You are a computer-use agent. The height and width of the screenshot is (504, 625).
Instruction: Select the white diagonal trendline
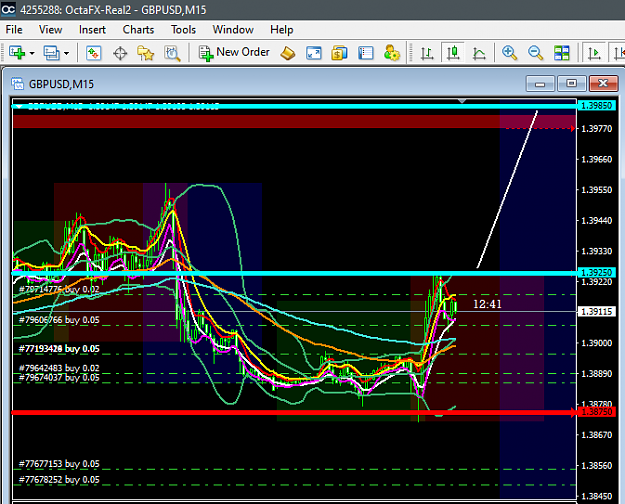[x=507, y=189]
